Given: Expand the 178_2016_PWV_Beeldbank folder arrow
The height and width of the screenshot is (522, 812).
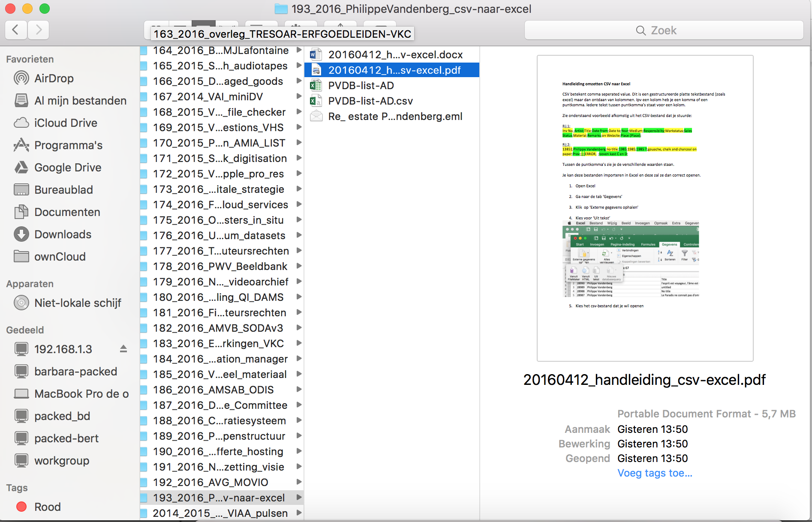Looking at the screenshot, I should click(299, 266).
